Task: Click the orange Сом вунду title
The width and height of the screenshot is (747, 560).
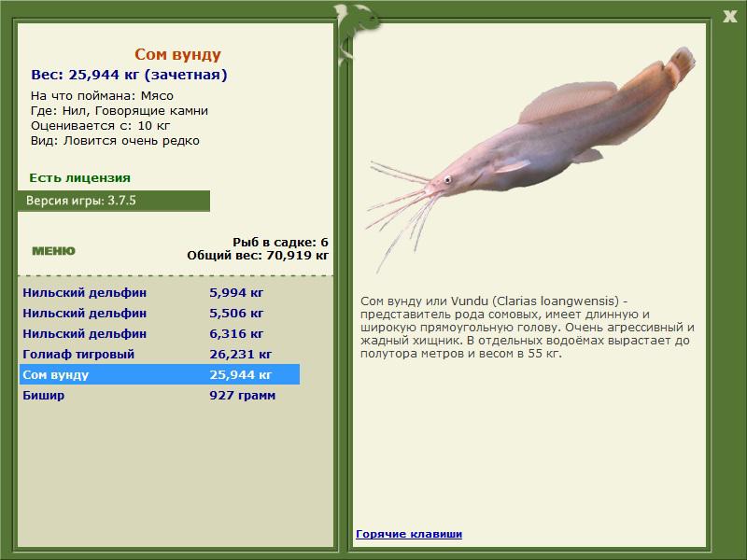Action: [177, 54]
